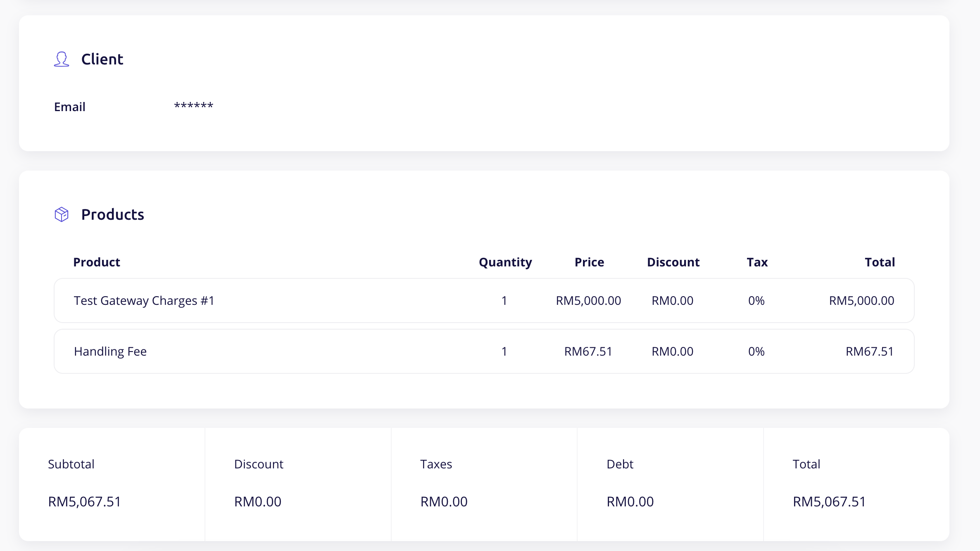Click the Subtotal label in summary

pos(71,464)
